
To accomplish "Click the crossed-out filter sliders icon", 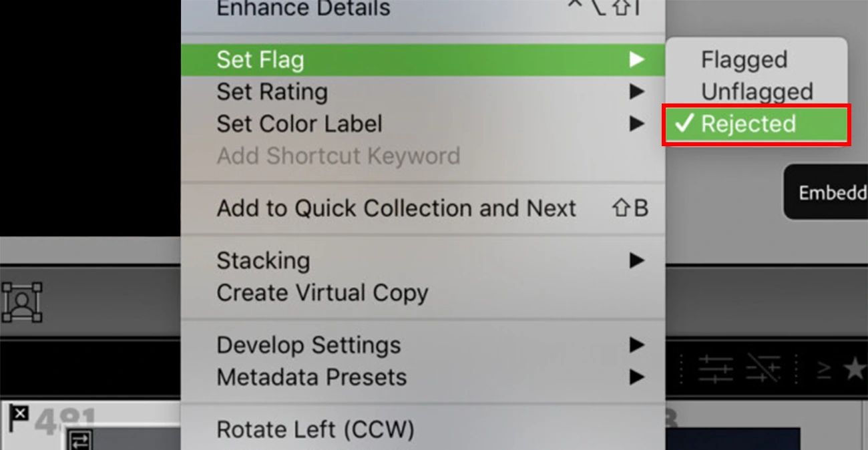I will 763,369.
